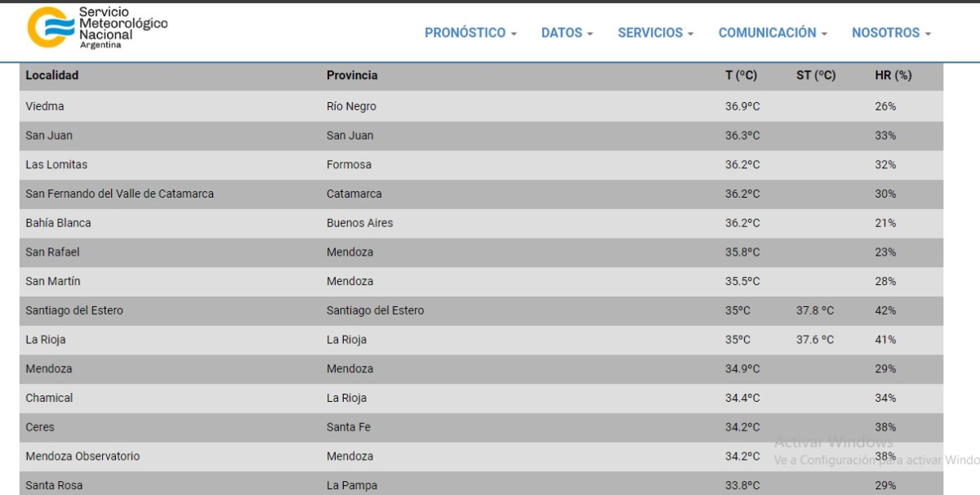This screenshot has height=495, width=980.
Task: Click the Las Lomitas row entry
Action: [x=56, y=164]
